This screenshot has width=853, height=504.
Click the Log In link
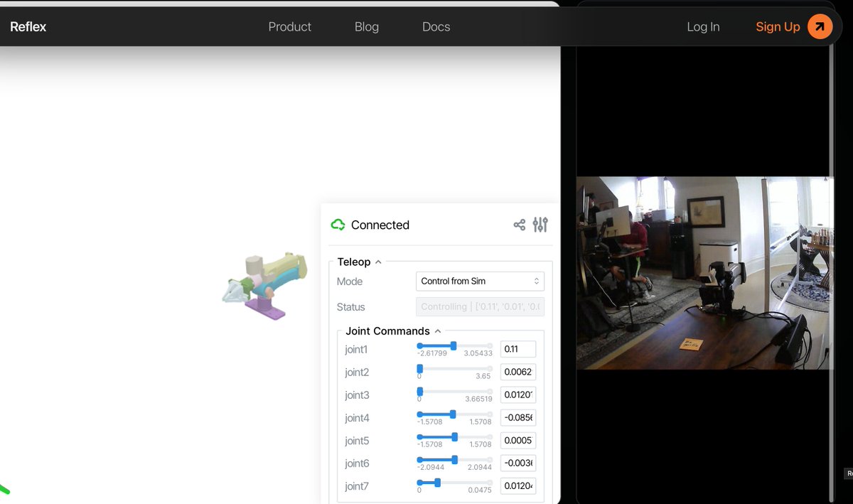(x=703, y=27)
